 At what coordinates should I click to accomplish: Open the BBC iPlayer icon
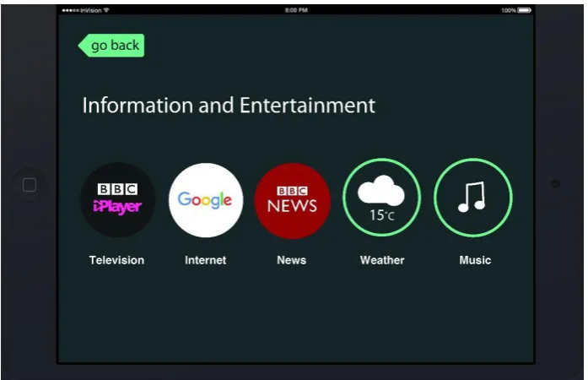(118, 200)
